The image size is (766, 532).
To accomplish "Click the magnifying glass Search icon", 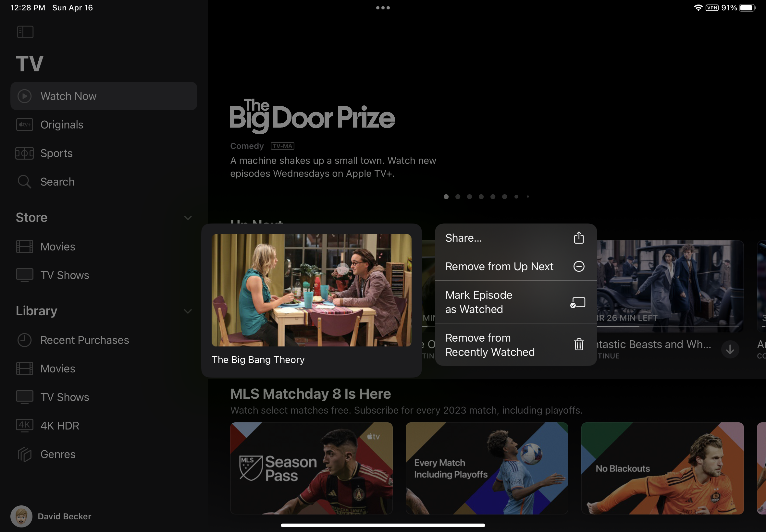I will tap(24, 182).
